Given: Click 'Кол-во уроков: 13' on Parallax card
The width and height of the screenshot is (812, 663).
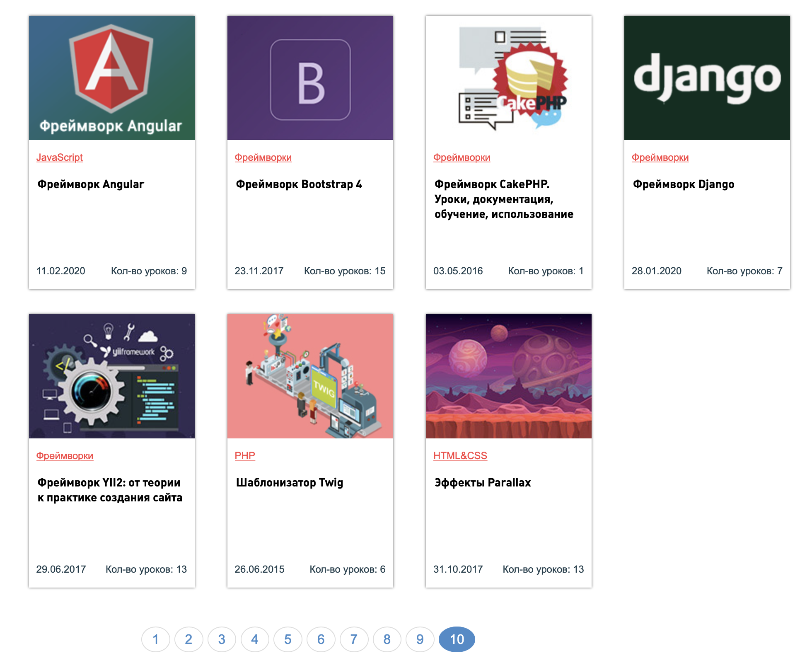Looking at the screenshot, I should tap(544, 569).
